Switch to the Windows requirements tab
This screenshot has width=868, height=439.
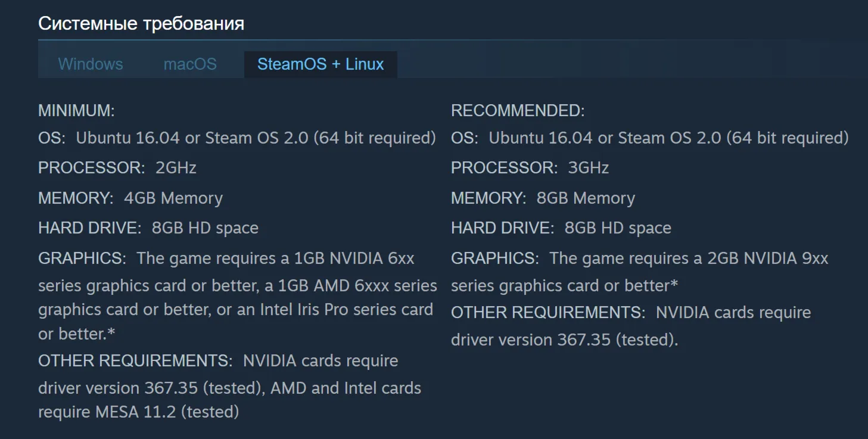point(91,64)
